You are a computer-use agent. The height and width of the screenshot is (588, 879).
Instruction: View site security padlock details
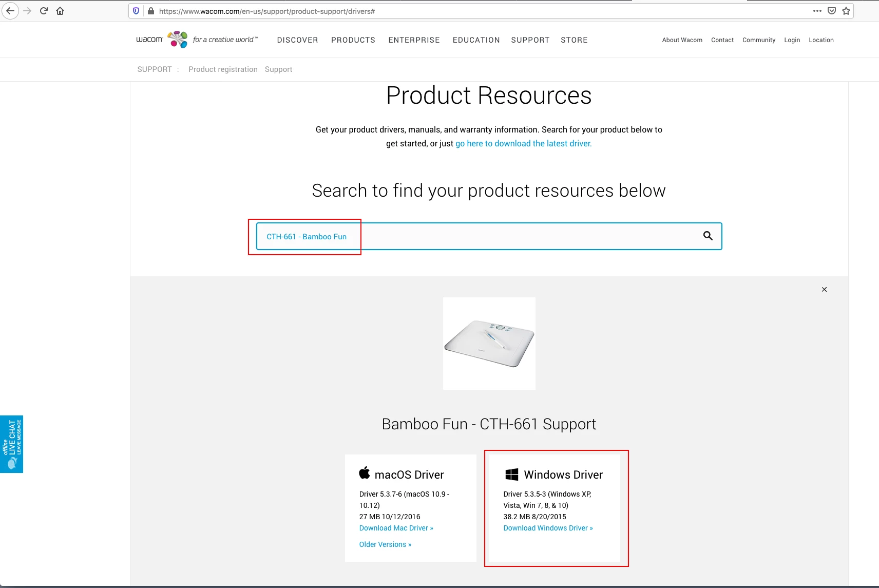click(x=151, y=11)
